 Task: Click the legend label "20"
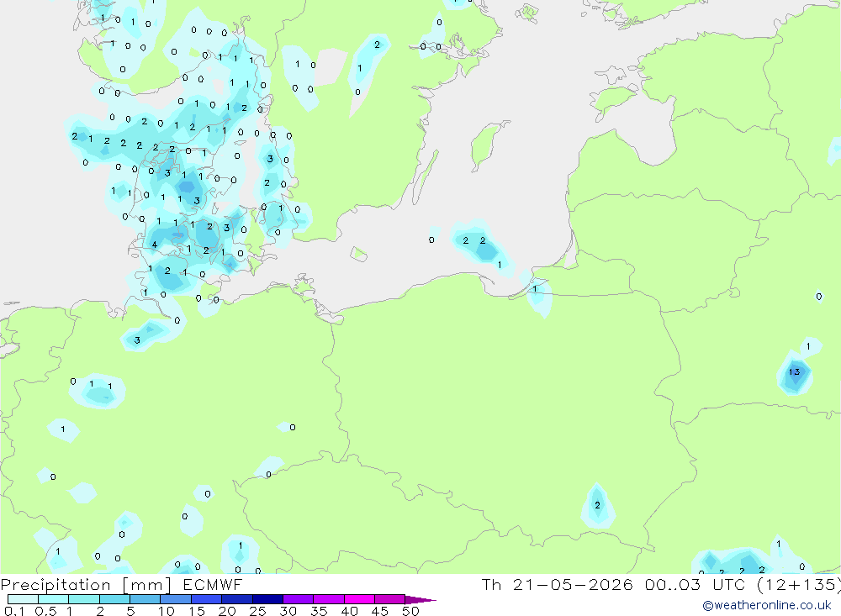pos(227,611)
